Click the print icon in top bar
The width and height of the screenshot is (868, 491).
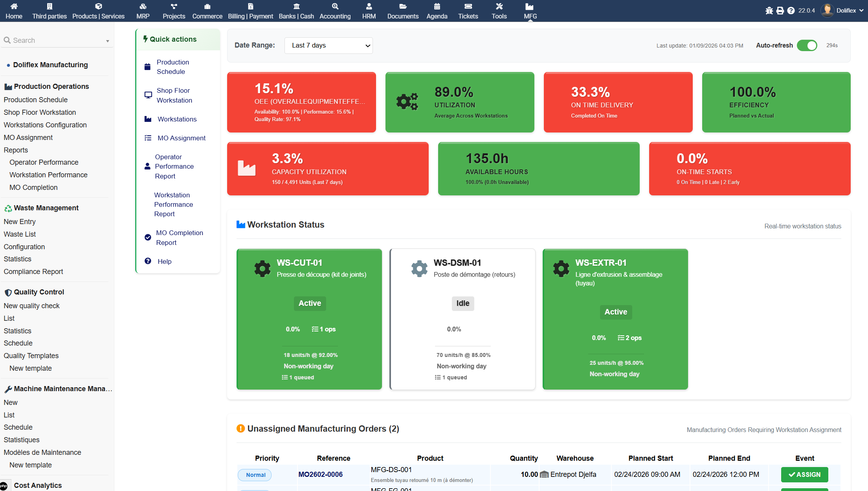(780, 11)
